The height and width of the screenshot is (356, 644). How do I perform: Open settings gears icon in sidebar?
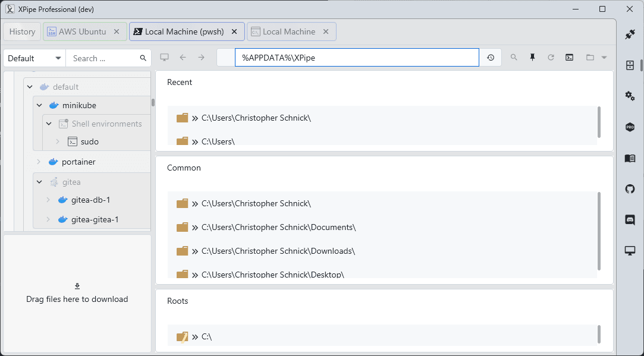pos(630,96)
